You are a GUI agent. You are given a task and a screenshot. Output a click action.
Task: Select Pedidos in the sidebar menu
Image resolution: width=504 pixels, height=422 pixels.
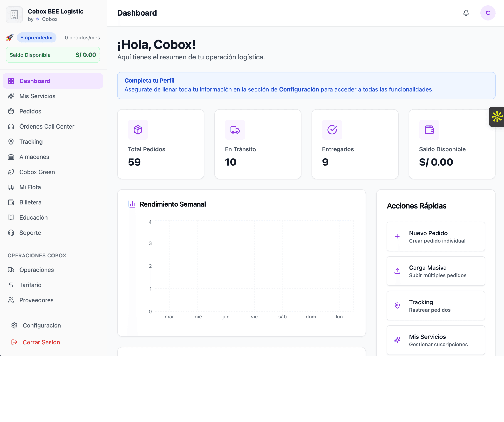click(x=30, y=111)
